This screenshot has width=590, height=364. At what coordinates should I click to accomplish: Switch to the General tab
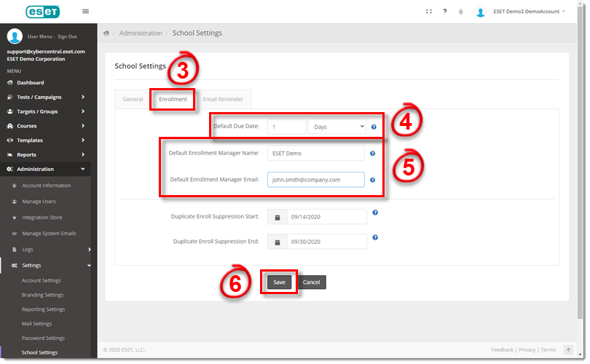(x=133, y=99)
